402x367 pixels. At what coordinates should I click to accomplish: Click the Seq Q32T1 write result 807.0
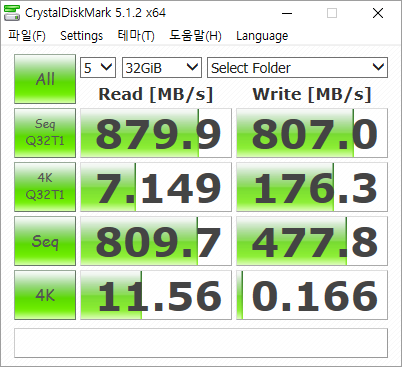[312, 133]
